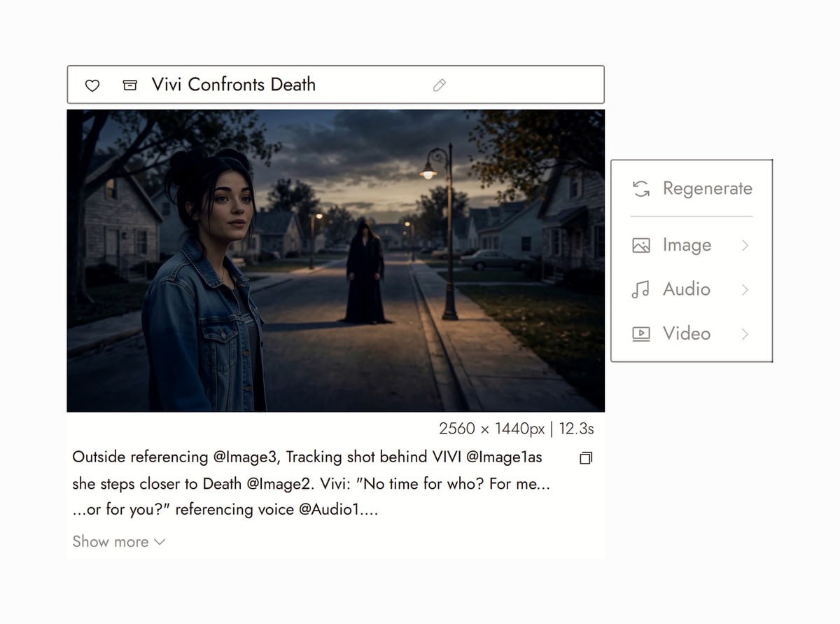The image size is (840, 624).
Task: Edit the title with the pencil icon
Action: 440,85
